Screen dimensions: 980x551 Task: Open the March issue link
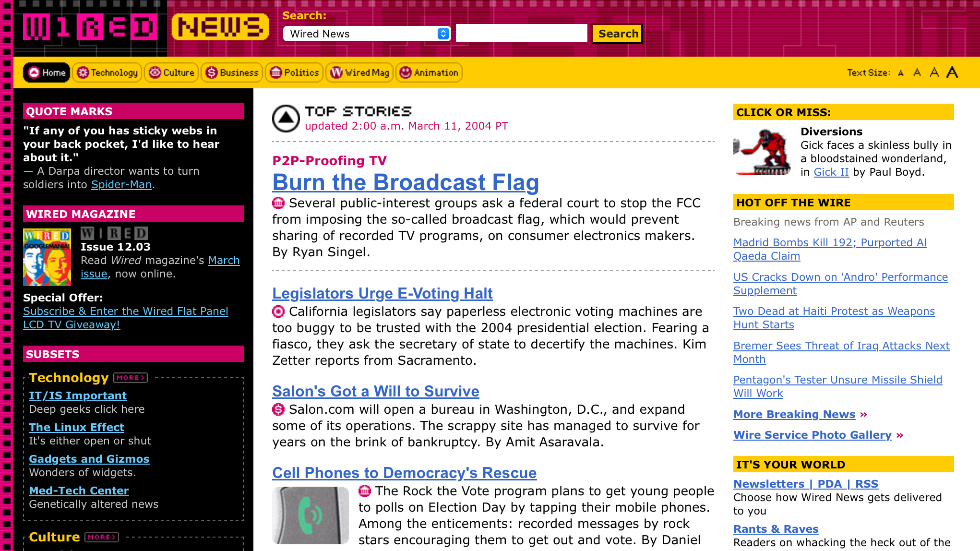click(160, 267)
